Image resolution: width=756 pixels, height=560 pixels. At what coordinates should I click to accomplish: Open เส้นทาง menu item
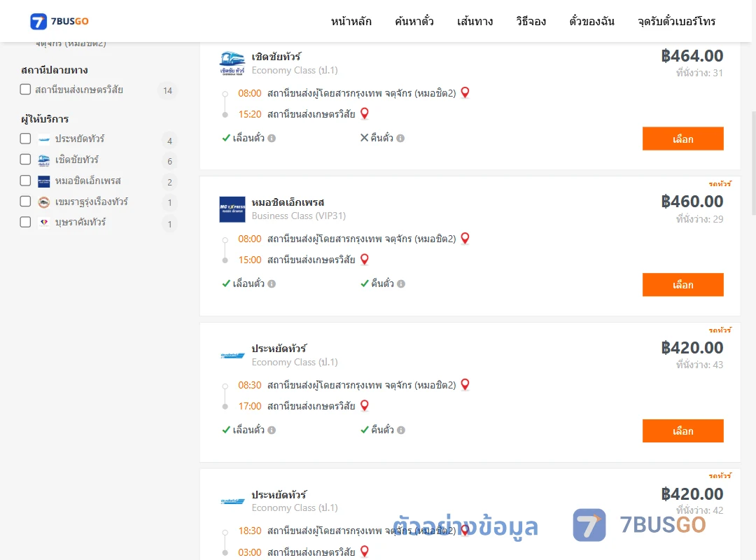coord(475,22)
